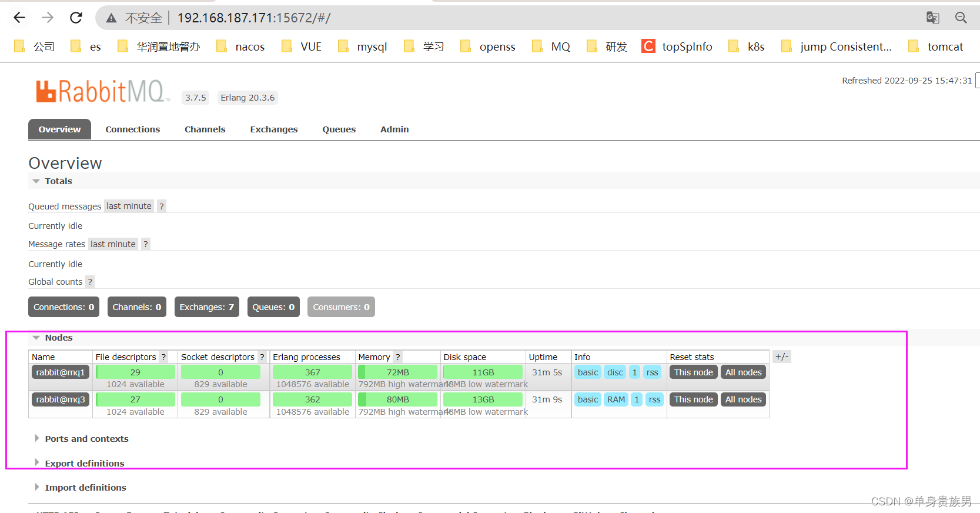Click the browser address bar URL
This screenshot has width=980, height=513.
click(254, 18)
